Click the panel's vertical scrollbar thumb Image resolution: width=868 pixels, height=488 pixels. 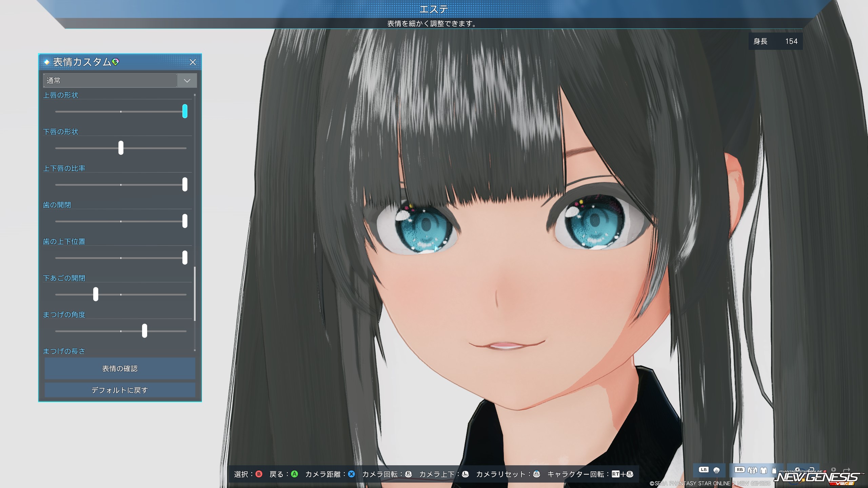(x=195, y=293)
